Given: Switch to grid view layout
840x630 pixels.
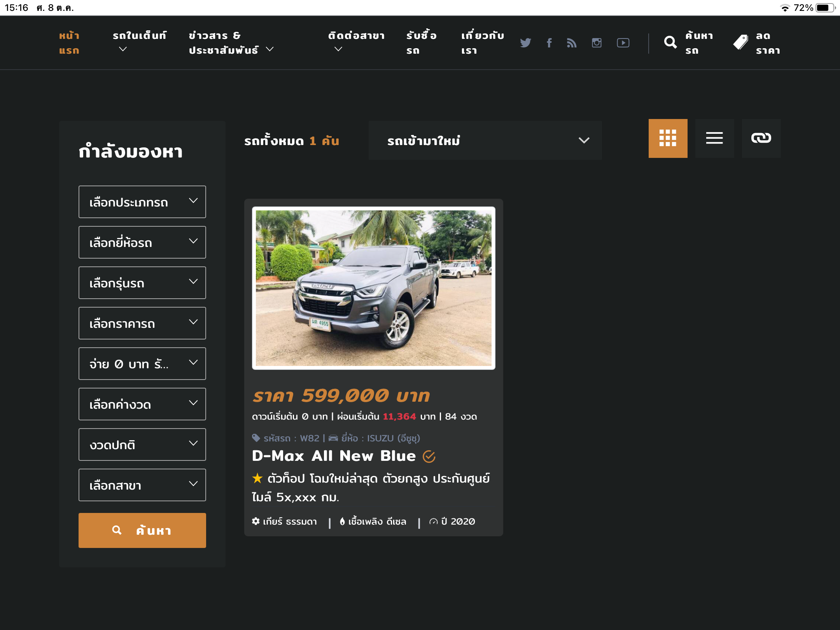Looking at the screenshot, I should point(668,138).
